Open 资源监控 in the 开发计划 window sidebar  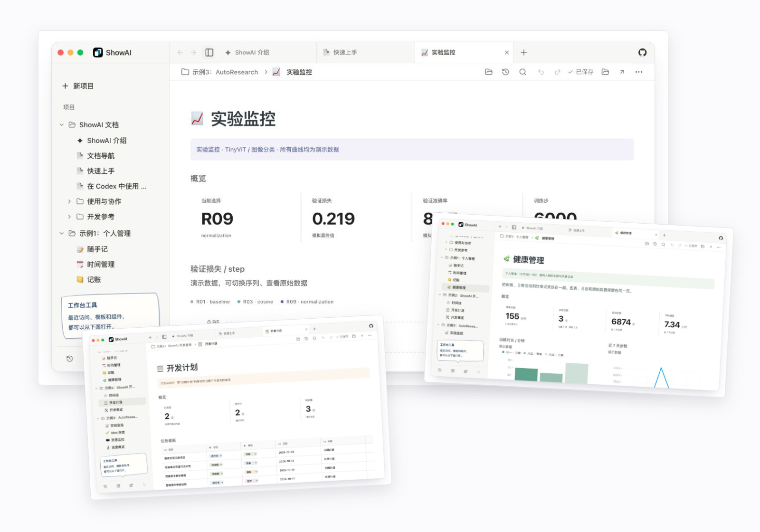click(x=115, y=440)
